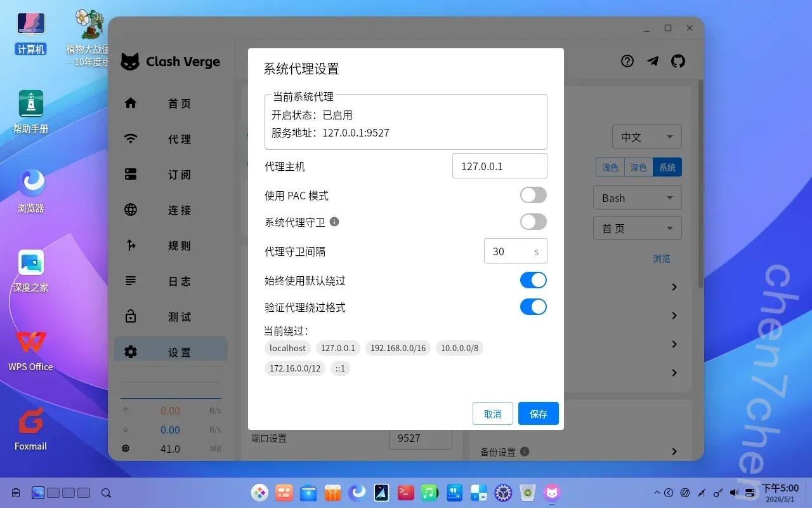Disable the 始终使用默认绕过 switch
812x508 pixels.
534,280
